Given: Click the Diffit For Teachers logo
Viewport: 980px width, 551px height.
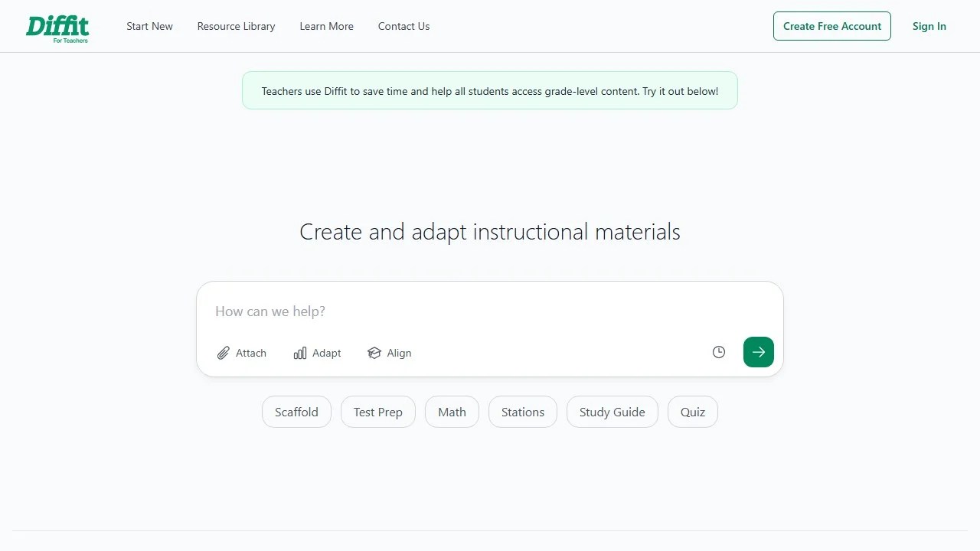Looking at the screenshot, I should (57, 28).
